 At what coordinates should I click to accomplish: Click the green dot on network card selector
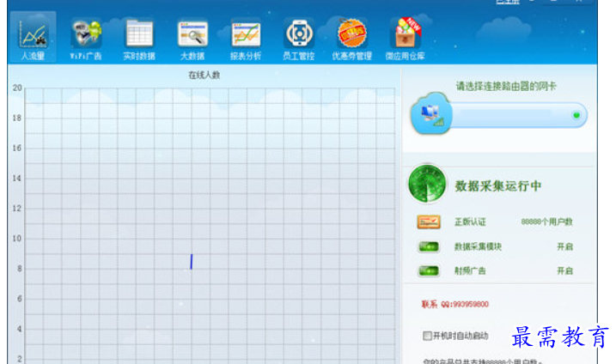[576, 115]
